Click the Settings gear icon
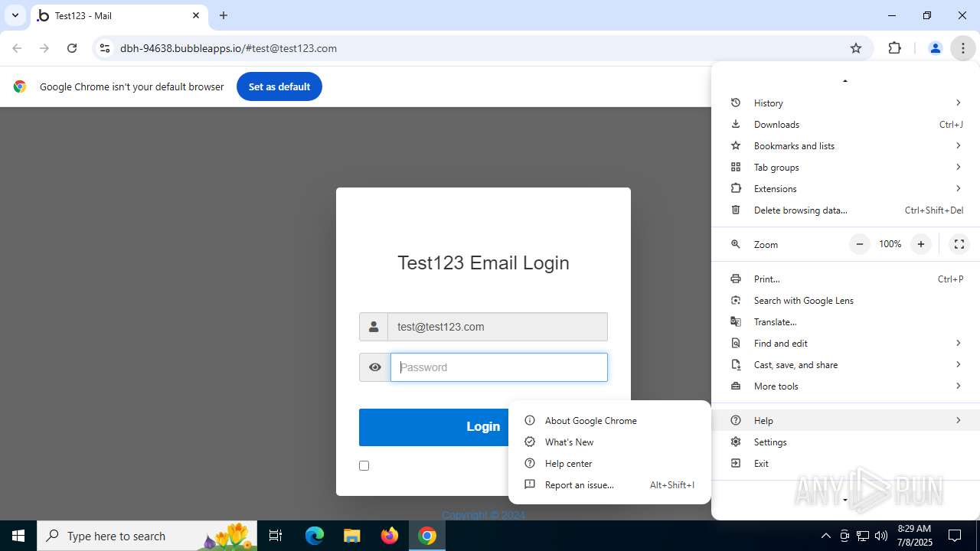 point(736,442)
